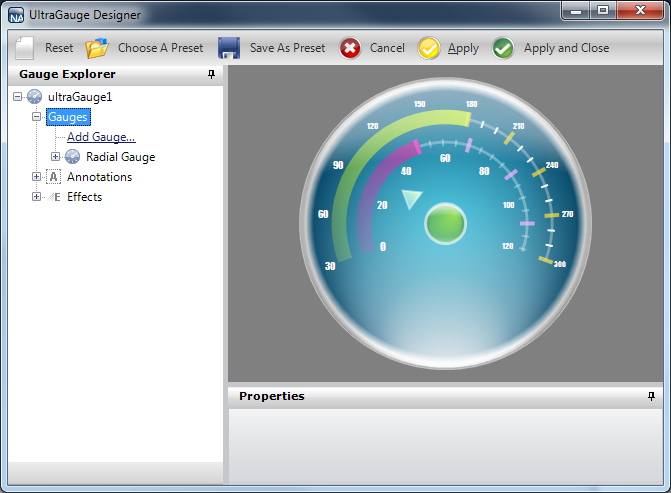Viewport: 671px width, 493px height.
Task: Click the 180 label on the outer scale
Action: click(x=471, y=104)
